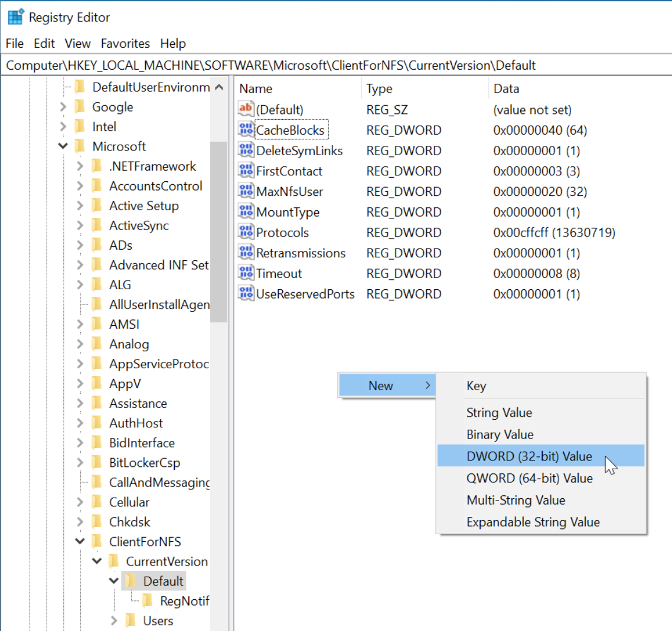Select the MaxNfsUser registry value

point(289,192)
